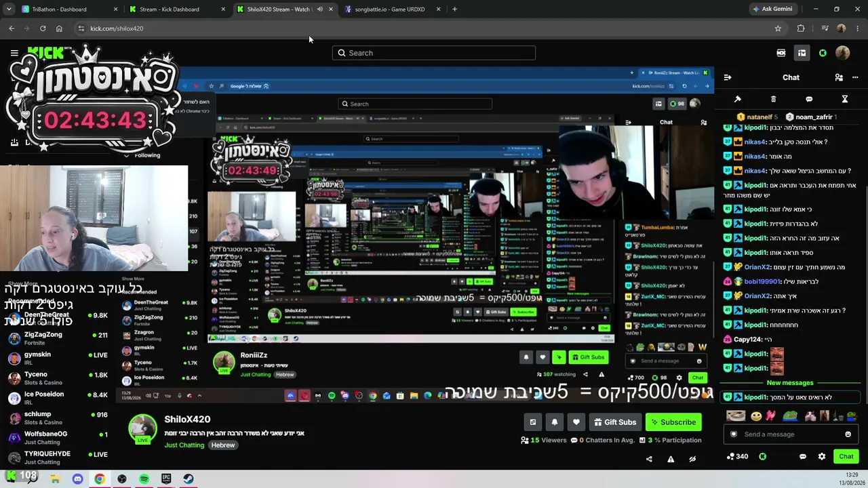Toggle notifications bell for ShiloX420
The height and width of the screenshot is (488, 868).
coord(555,422)
